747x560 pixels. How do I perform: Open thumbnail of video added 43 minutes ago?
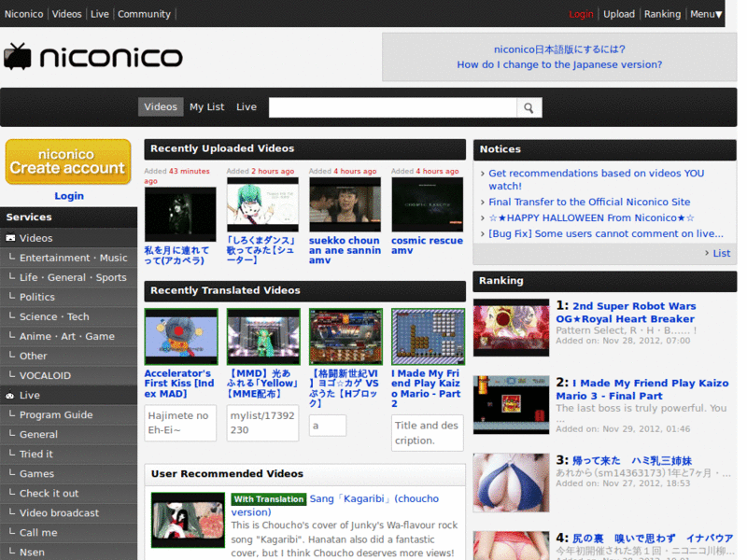[x=180, y=215]
